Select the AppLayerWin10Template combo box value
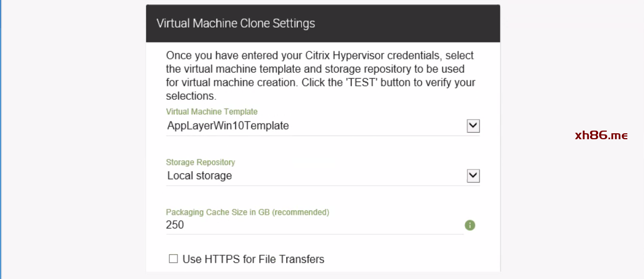644x279 pixels. (228, 126)
